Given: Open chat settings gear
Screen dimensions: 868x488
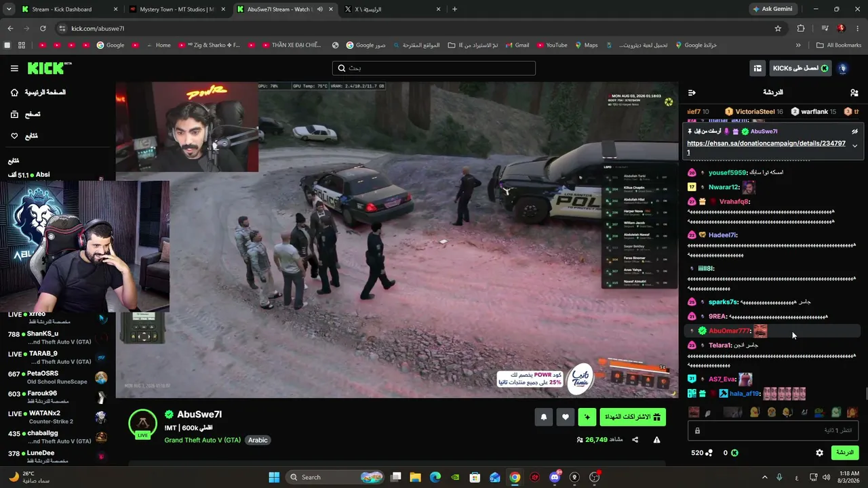Looking at the screenshot, I should click(819, 453).
